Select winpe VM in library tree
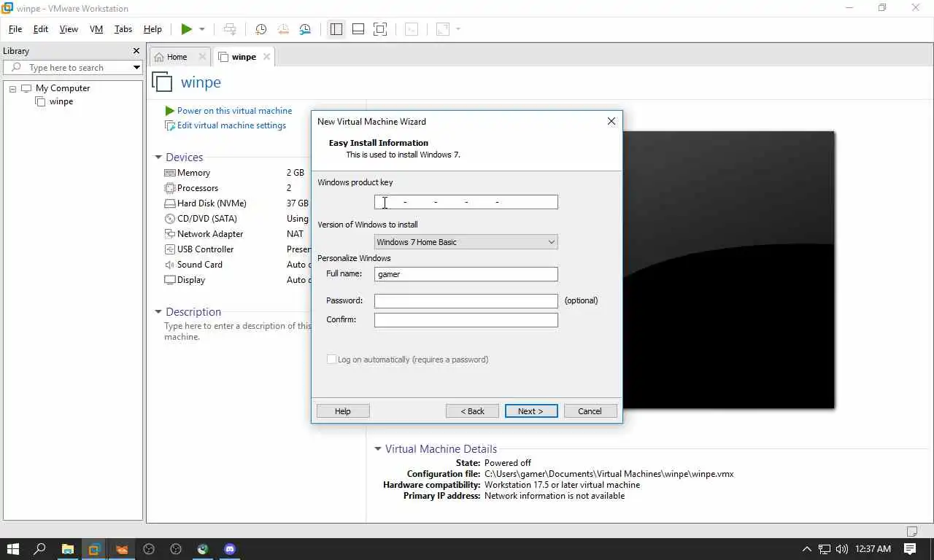934x560 pixels. [x=61, y=101]
